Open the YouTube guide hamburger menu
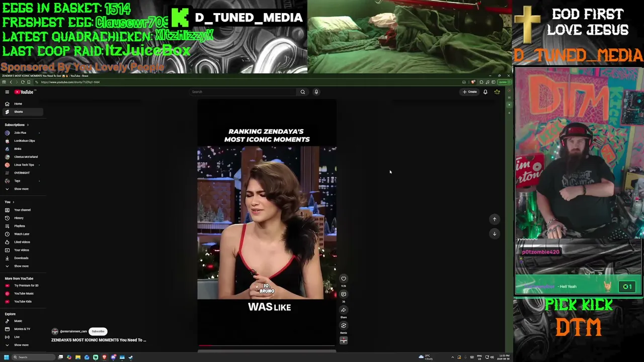 [x=7, y=92]
